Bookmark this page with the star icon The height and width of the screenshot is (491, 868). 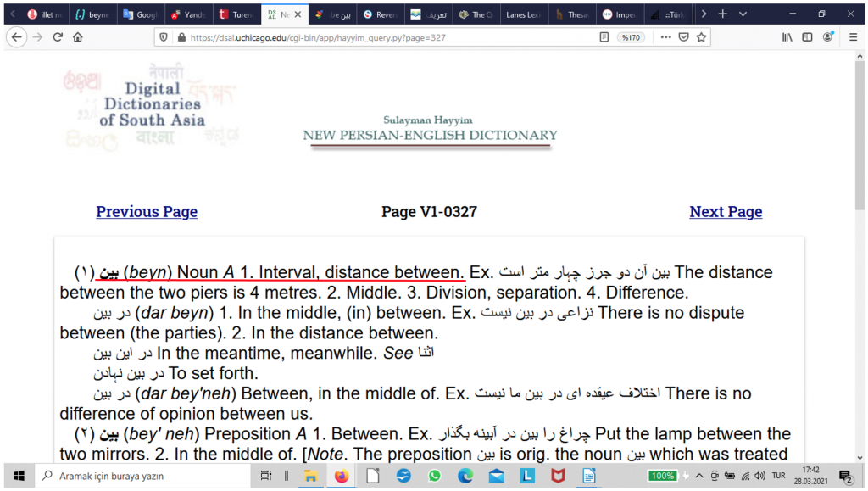click(x=701, y=37)
